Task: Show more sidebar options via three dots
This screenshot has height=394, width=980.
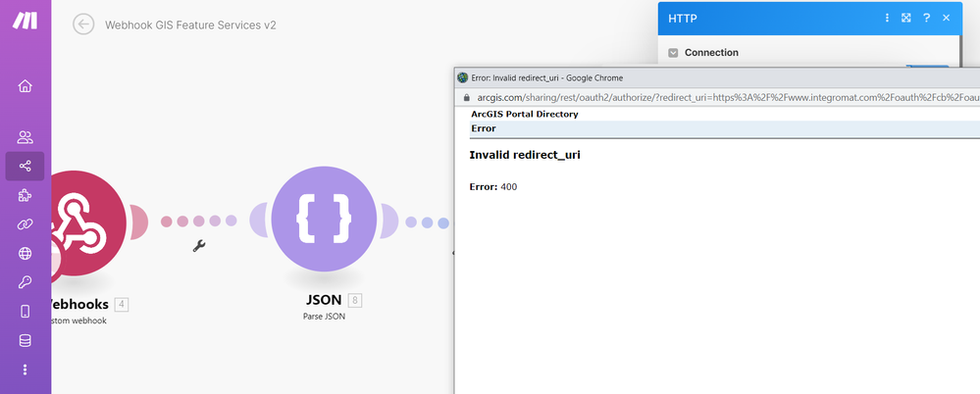Action: (25, 369)
